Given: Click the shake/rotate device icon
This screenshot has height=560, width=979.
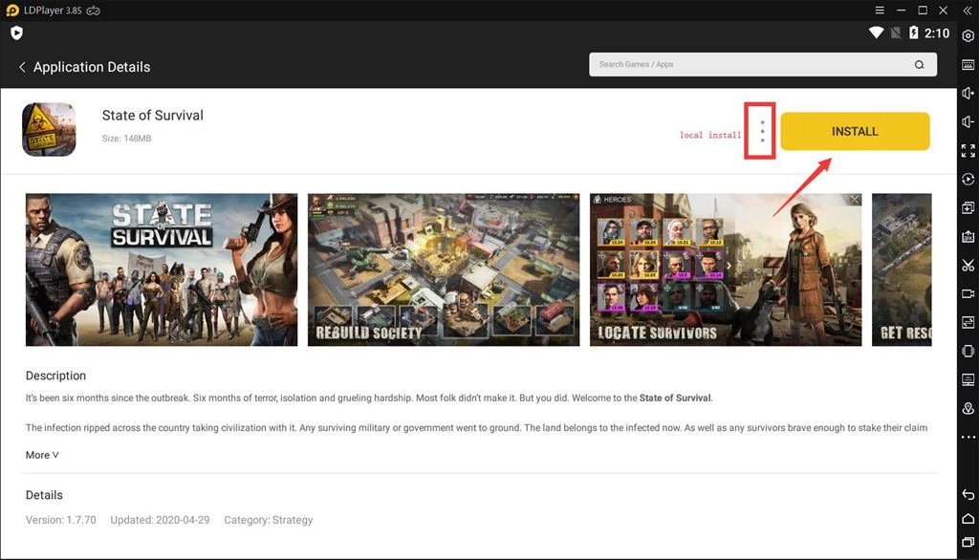Looking at the screenshot, I should coord(968,351).
